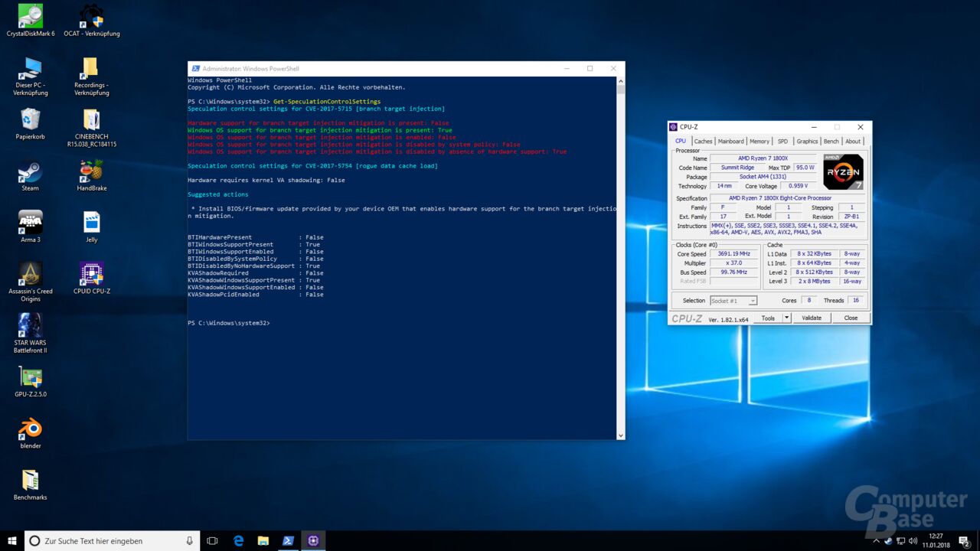Click the PowerShell window title bar icon

(x=196, y=68)
